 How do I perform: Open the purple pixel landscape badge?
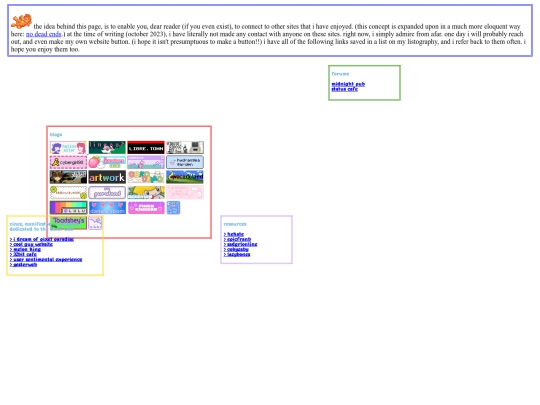point(146,162)
